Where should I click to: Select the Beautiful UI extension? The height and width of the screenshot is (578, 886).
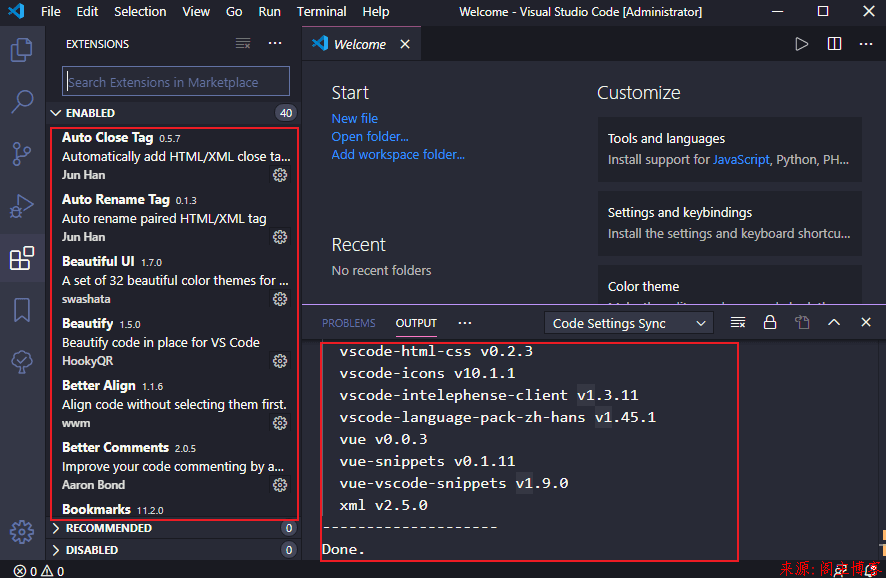(175, 280)
